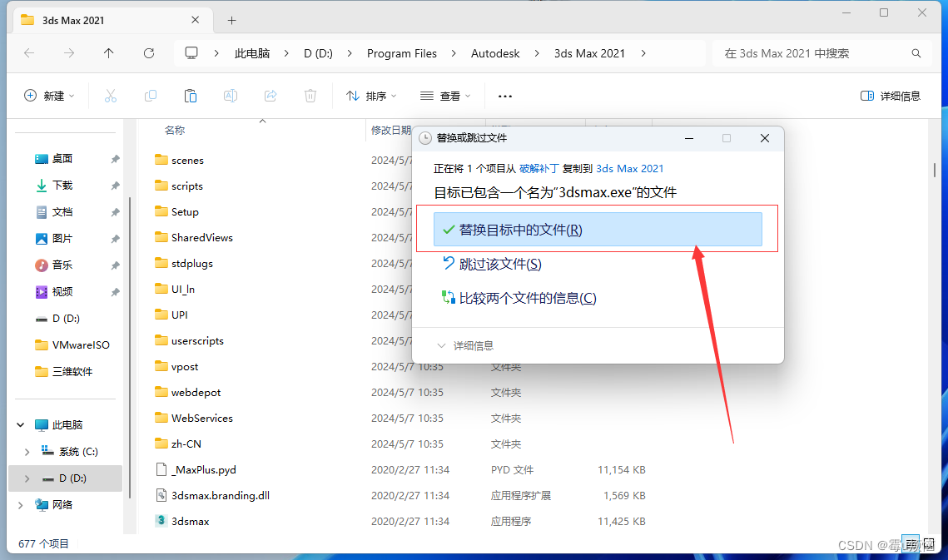948x560 pixels.
Task: Open the See more ellipsis menu
Action: pos(505,97)
